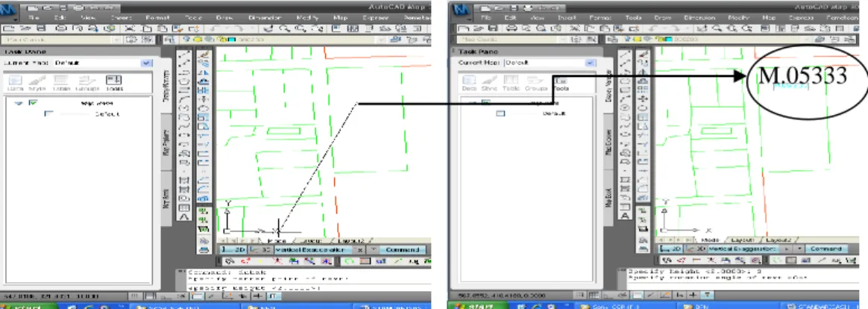Switch to Layout2 tab in right window

pos(779,240)
